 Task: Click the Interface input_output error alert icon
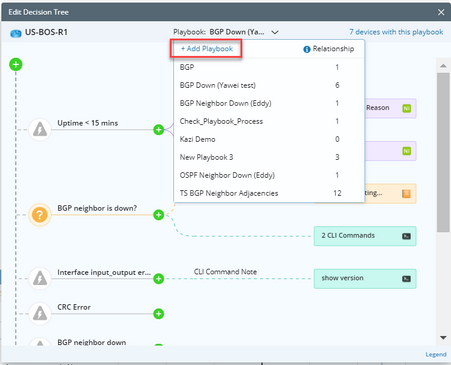point(40,278)
